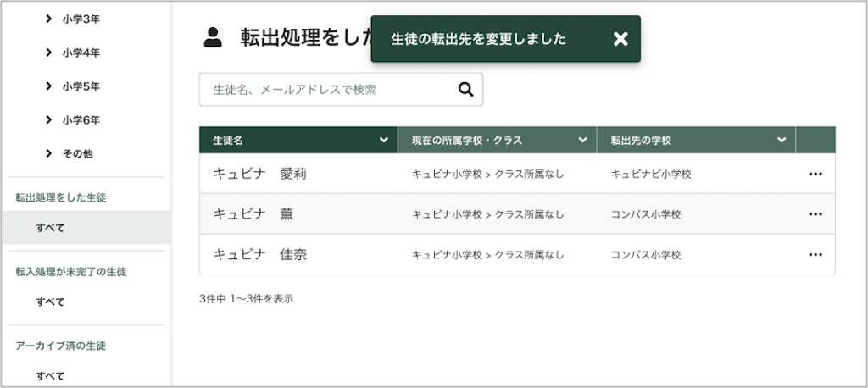Click current school cell in キュビナ 薫 row

coord(487,214)
